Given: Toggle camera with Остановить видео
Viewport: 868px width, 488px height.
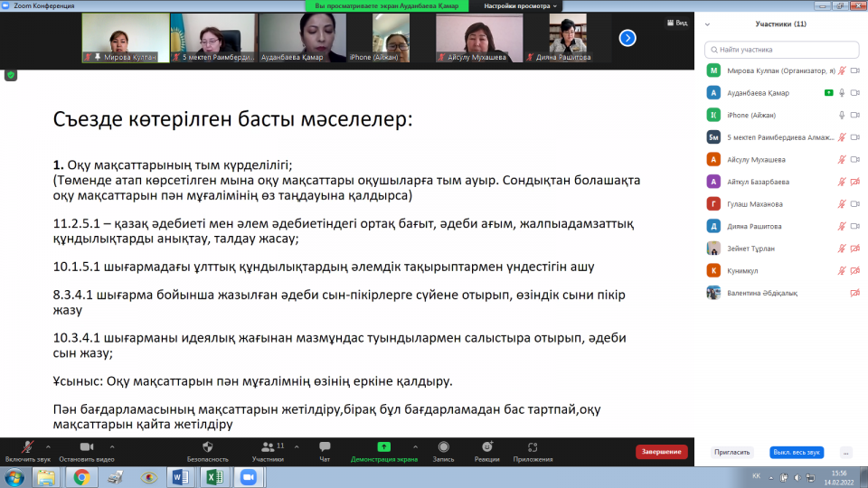Looking at the screenshot, I should click(87, 446).
